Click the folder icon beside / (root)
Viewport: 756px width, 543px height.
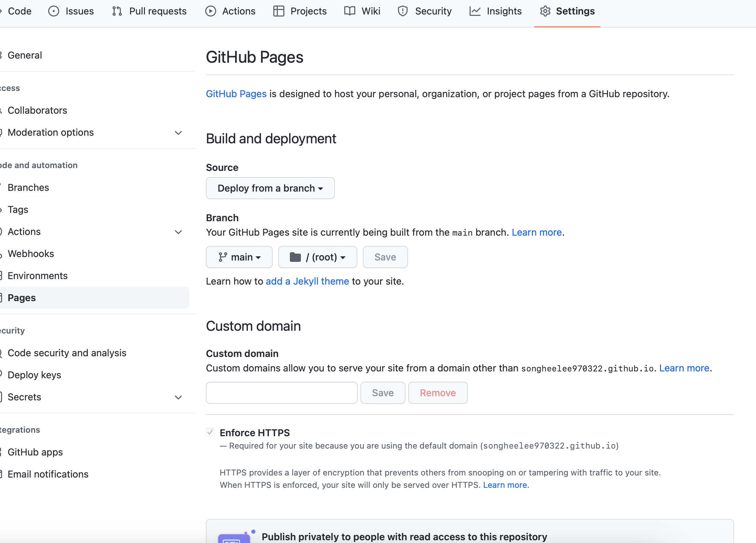pos(295,257)
